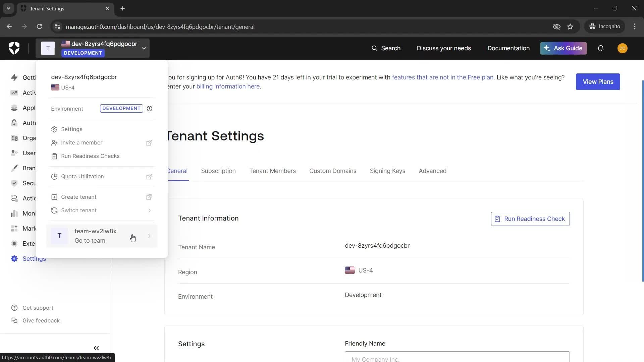Follow features not in Free plan link
The image size is (644, 362).
[443, 77]
